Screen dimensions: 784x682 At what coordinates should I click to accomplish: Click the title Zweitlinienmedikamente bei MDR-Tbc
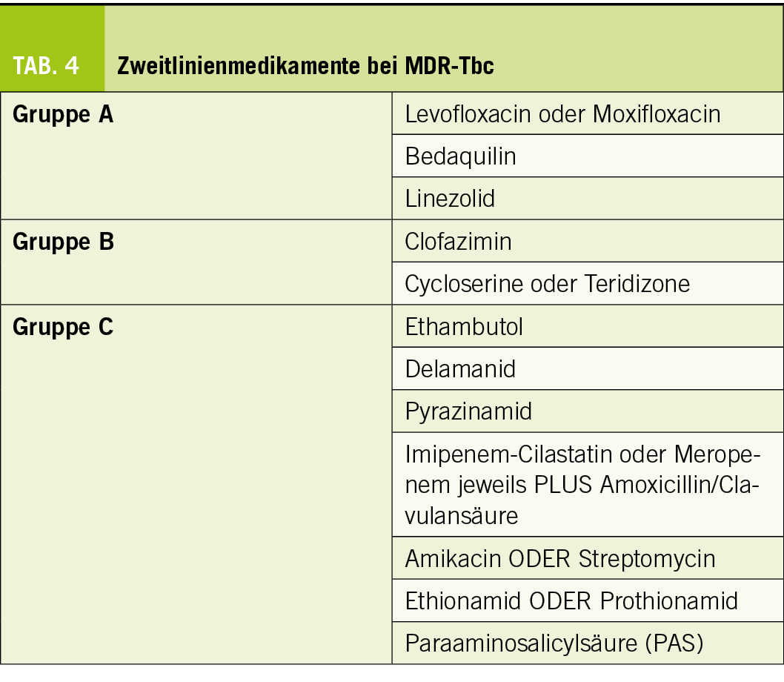(x=305, y=65)
